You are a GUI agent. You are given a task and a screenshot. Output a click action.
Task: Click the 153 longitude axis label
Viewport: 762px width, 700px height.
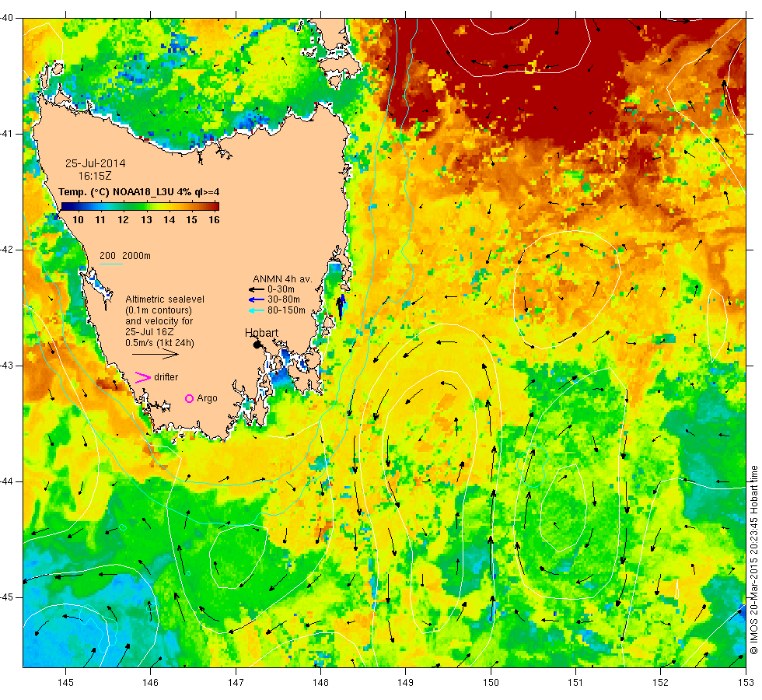pos(746,683)
